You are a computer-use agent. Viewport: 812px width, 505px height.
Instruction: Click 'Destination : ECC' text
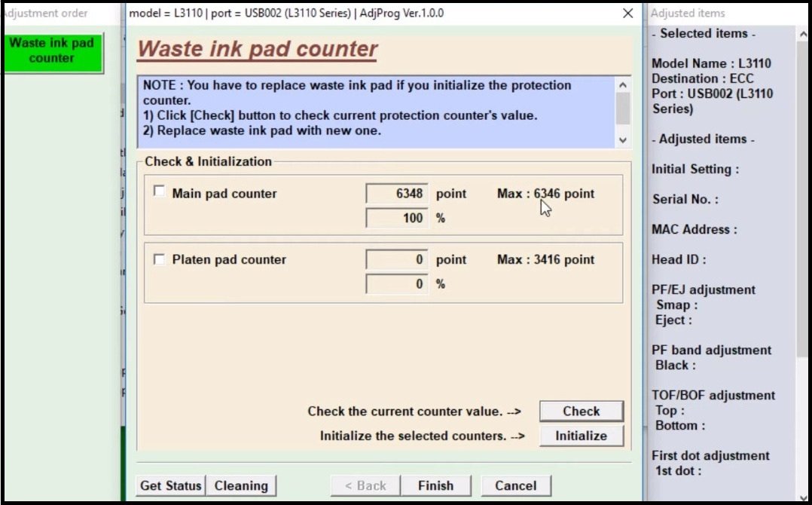pos(702,78)
